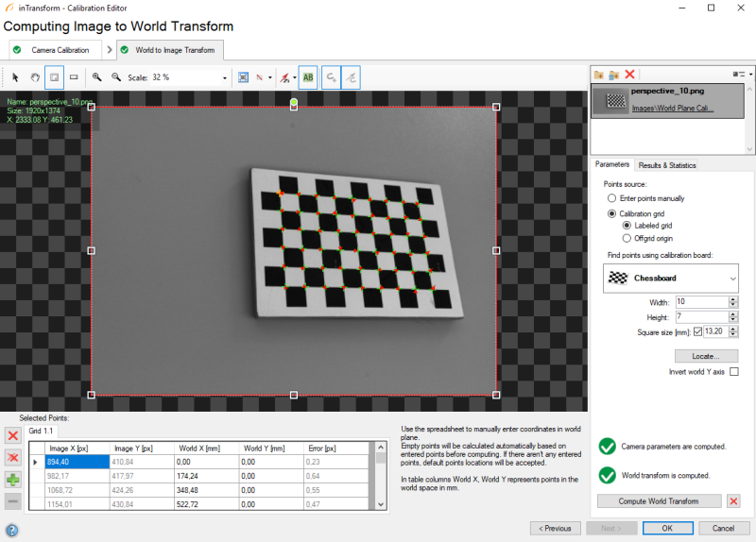Open the blue help question mark
Screen dimensions: 756x542
coord(12,530)
